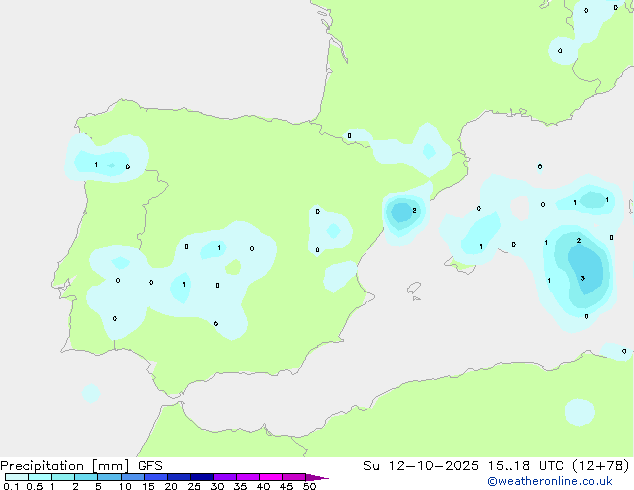634x490 pixels.
Task: Click the legend scale label '0.5'
Action: tap(34, 486)
